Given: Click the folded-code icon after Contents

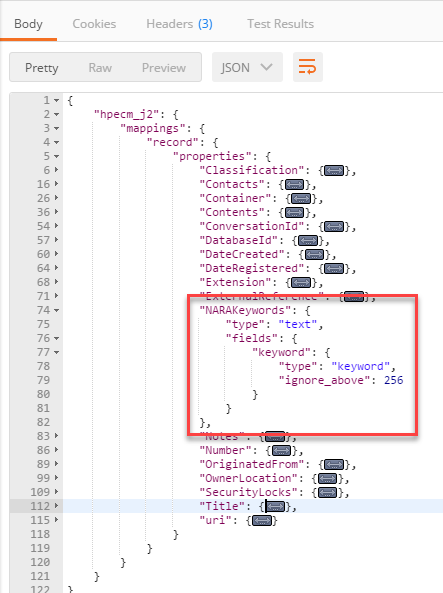Looking at the screenshot, I should click(x=294, y=213).
